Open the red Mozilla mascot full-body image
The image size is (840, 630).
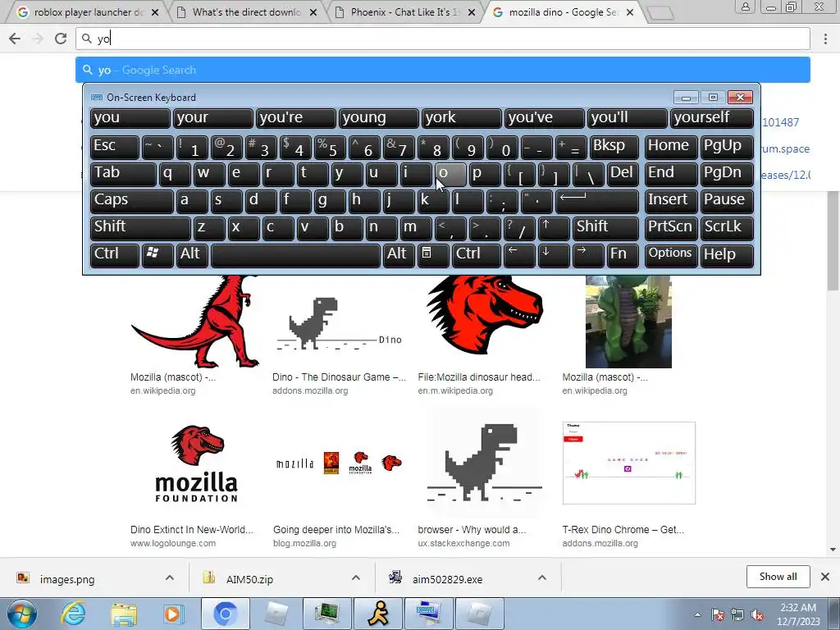(x=195, y=322)
